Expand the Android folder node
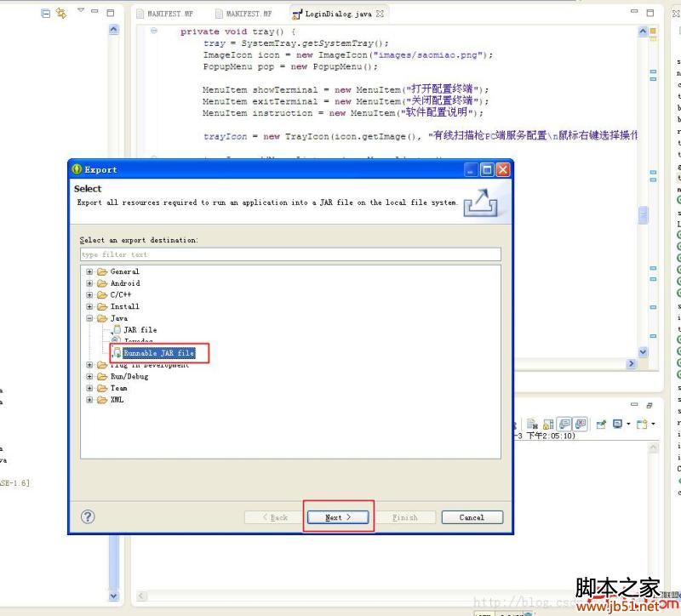The width and height of the screenshot is (681, 616). (x=89, y=283)
